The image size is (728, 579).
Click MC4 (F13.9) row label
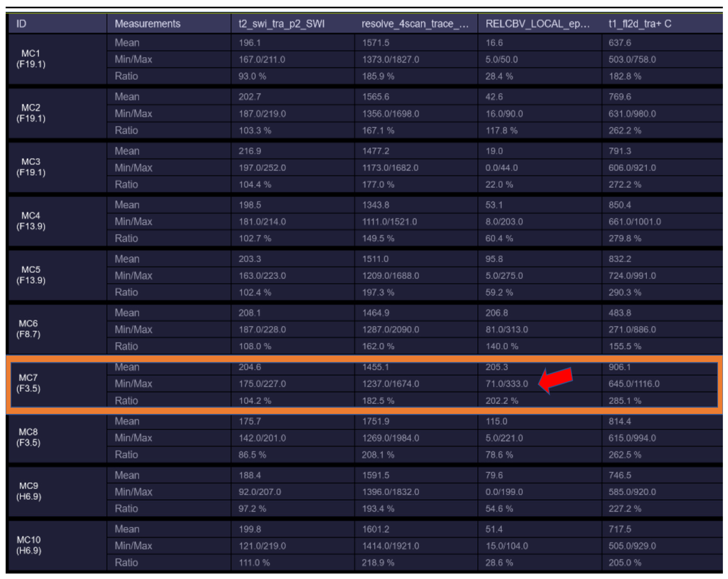click(x=31, y=221)
